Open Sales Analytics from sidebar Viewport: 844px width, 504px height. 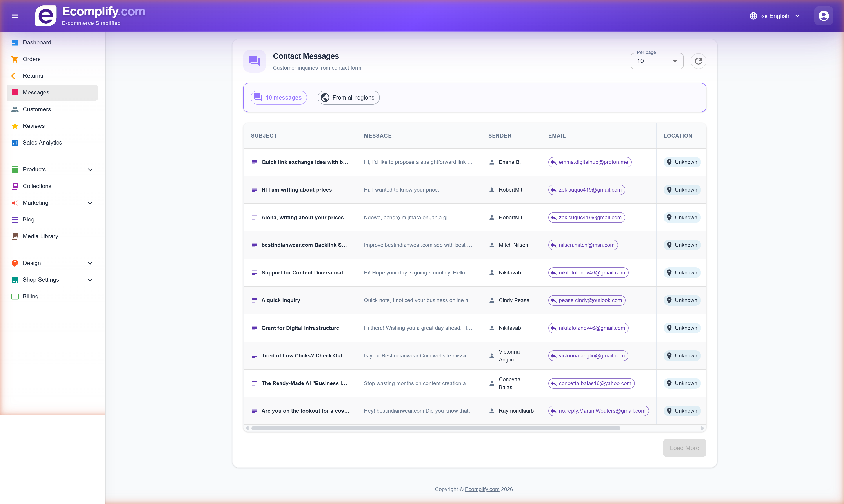42,143
